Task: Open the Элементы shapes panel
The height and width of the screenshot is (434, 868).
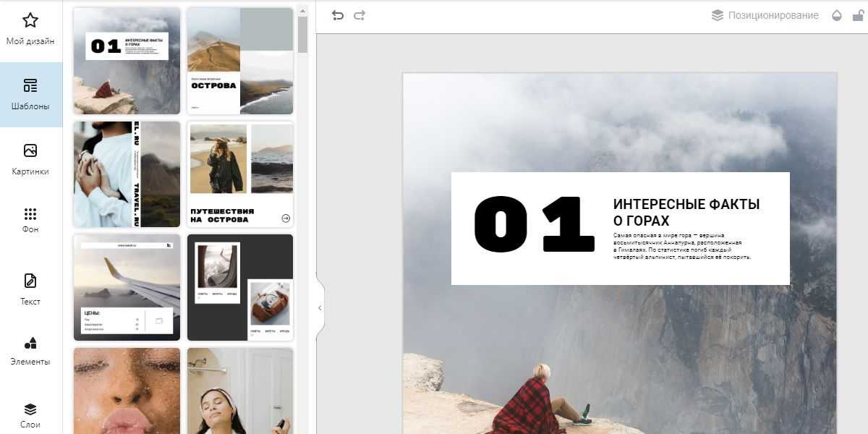Action: [x=30, y=351]
